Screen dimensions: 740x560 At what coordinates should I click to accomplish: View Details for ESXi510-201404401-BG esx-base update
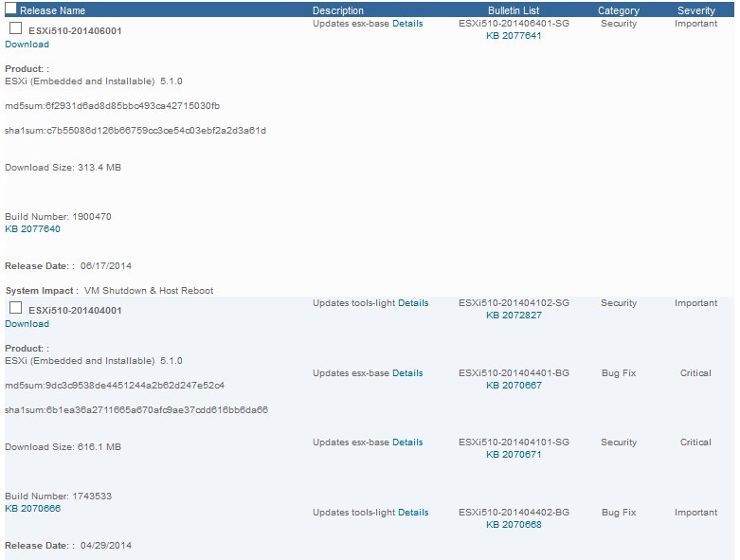(407, 373)
